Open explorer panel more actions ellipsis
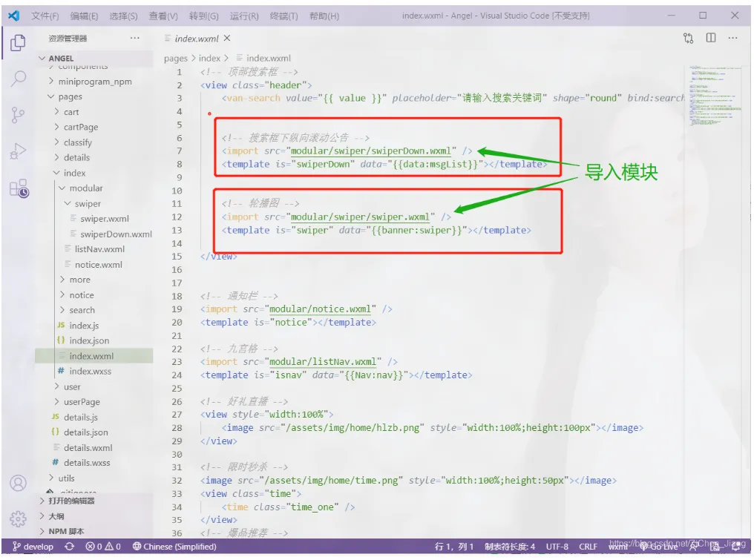Viewport: 754px width, 560px height. pos(134,38)
